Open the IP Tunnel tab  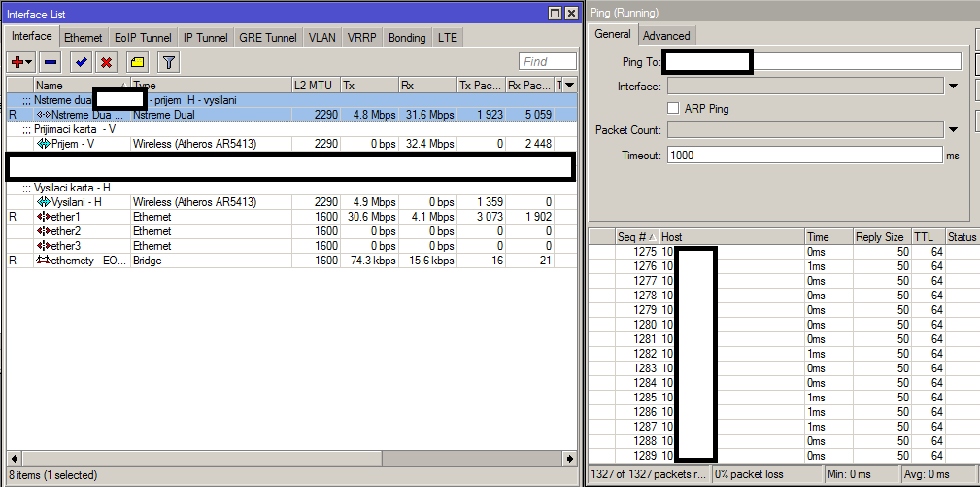206,38
